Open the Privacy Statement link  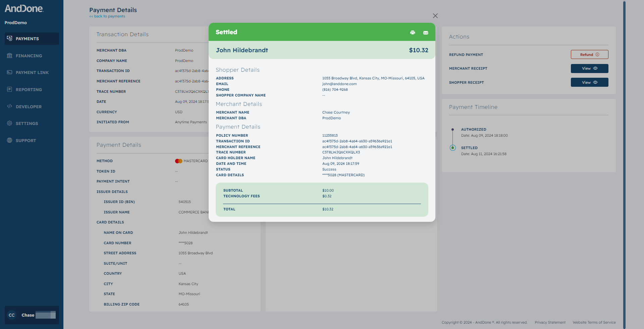click(550, 322)
